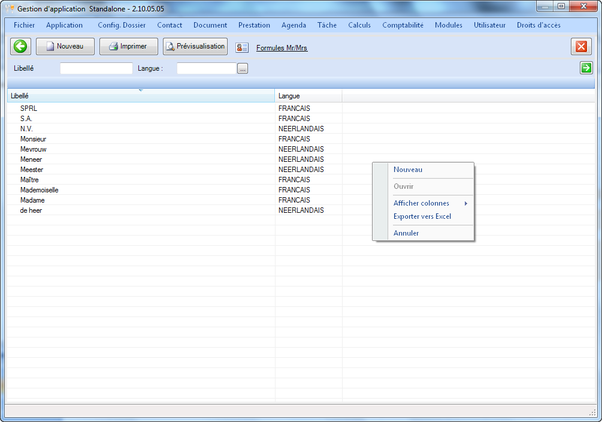Expand the Afficher colonnes submenu
Screen dimensions: 602x422
(424, 203)
